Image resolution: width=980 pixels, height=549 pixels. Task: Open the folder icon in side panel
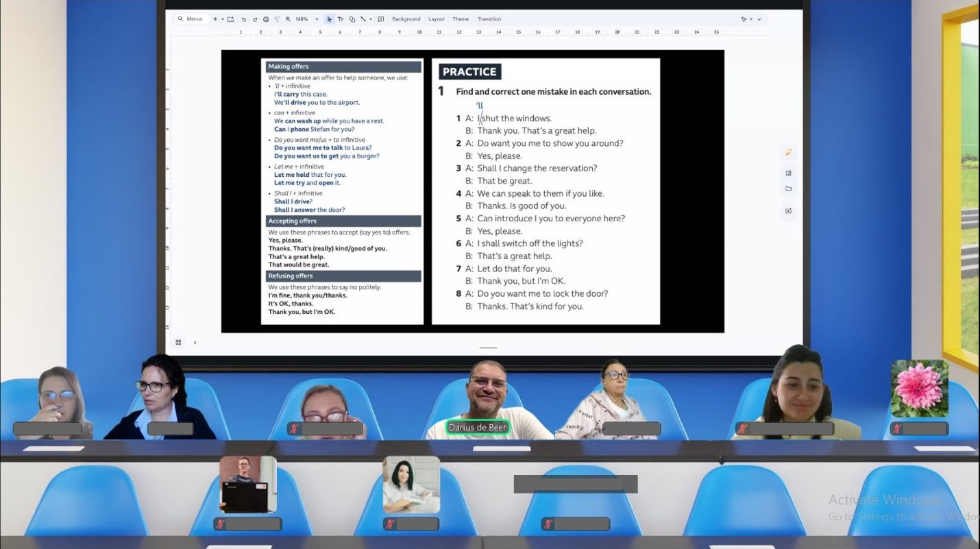point(788,188)
